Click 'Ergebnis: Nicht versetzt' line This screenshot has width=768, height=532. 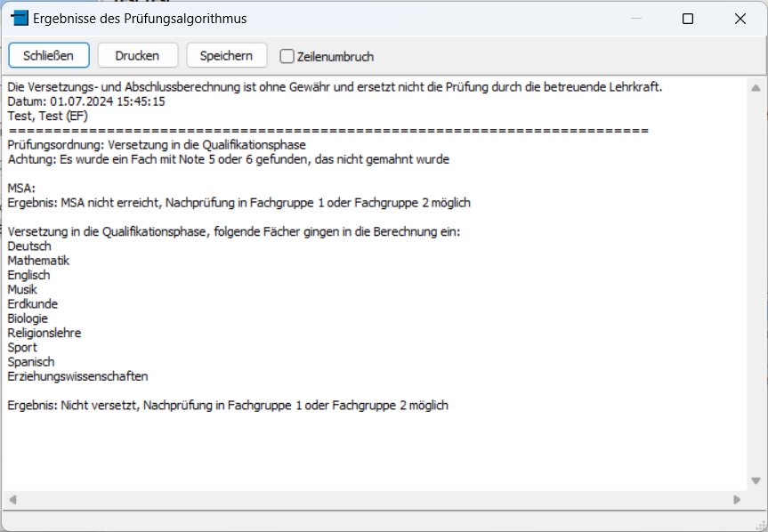pyautogui.click(x=228, y=406)
